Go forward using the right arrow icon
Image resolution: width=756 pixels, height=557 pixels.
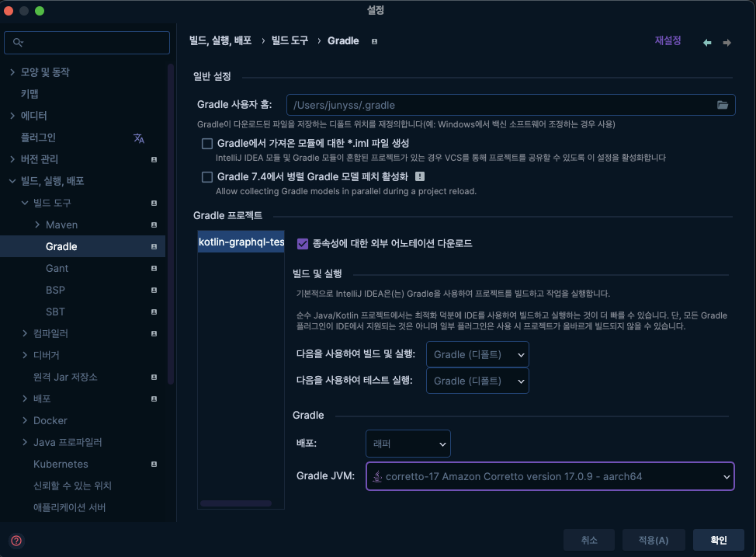(727, 43)
